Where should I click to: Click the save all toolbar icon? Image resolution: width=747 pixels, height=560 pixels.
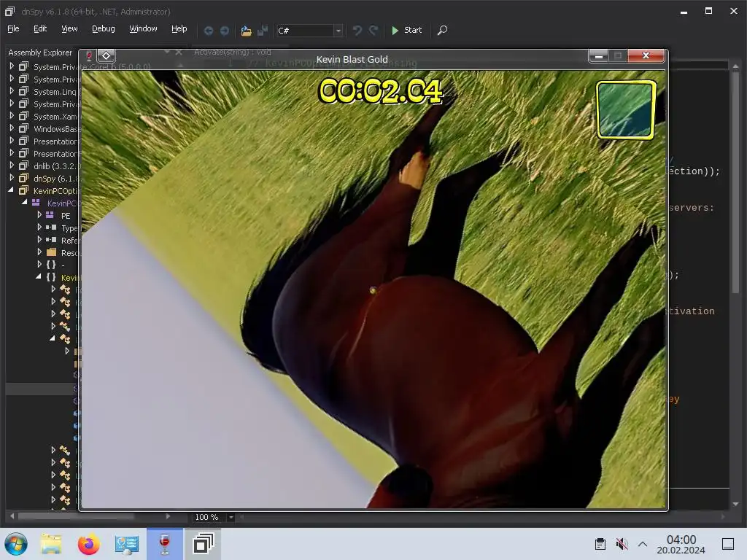(x=263, y=31)
